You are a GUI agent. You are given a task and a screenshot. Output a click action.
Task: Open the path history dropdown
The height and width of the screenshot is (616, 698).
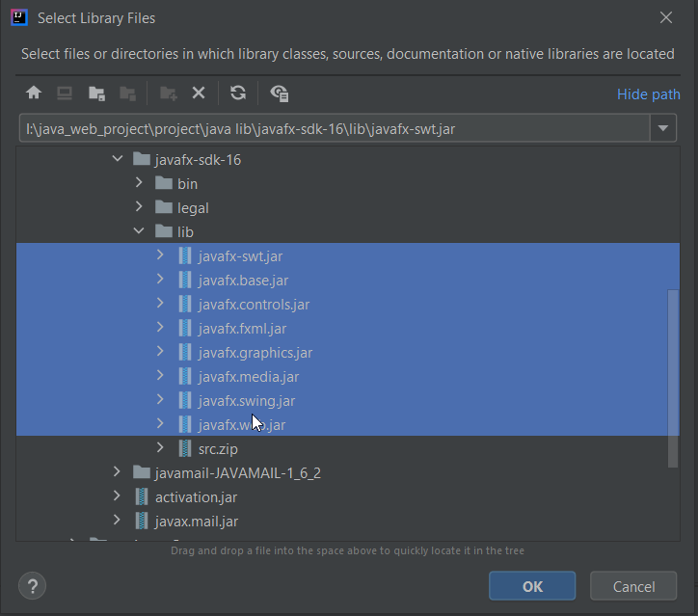click(663, 128)
